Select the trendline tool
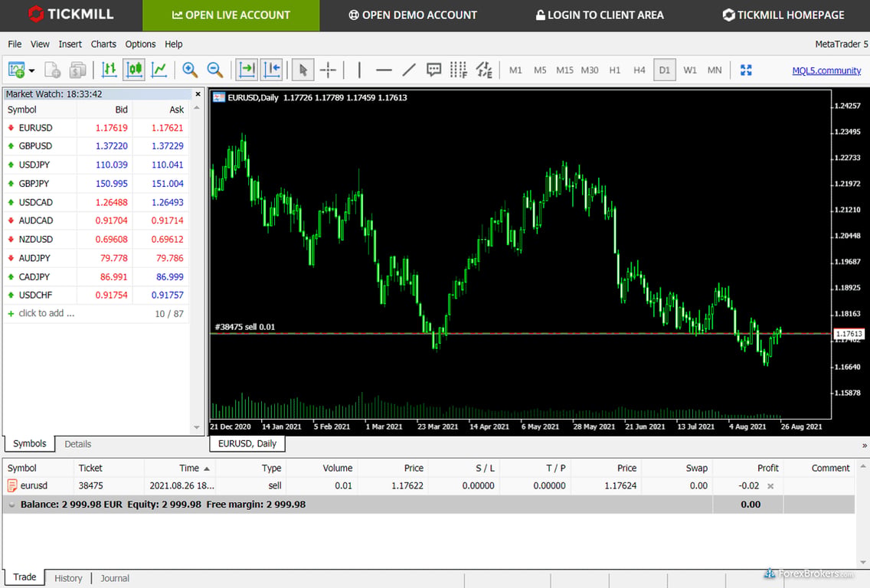The image size is (870, 588). click(x=409, y=70)
